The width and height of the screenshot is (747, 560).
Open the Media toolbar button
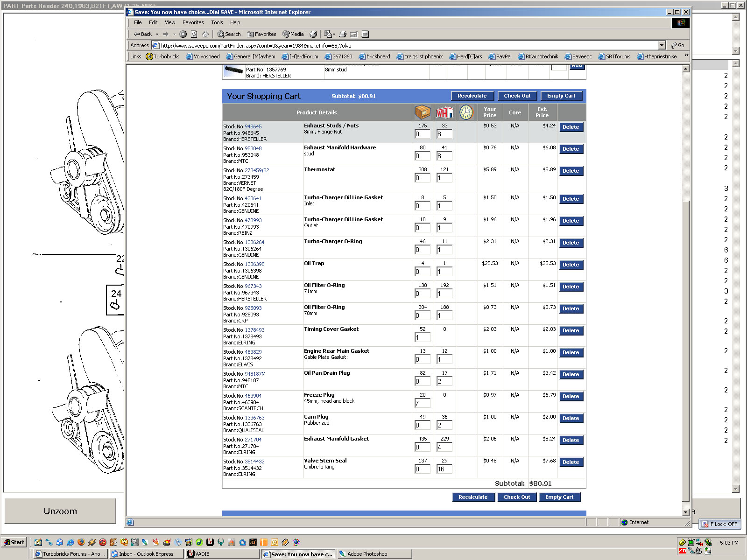(293, 34)
